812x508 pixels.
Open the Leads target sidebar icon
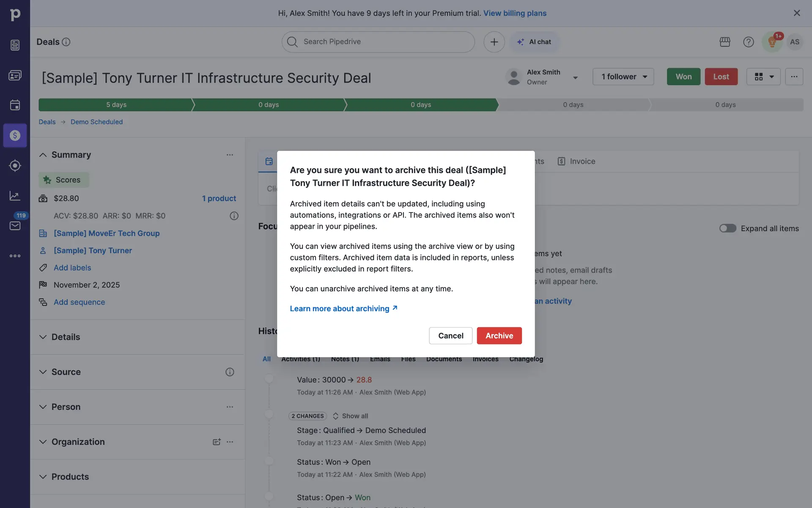(15, 166)
